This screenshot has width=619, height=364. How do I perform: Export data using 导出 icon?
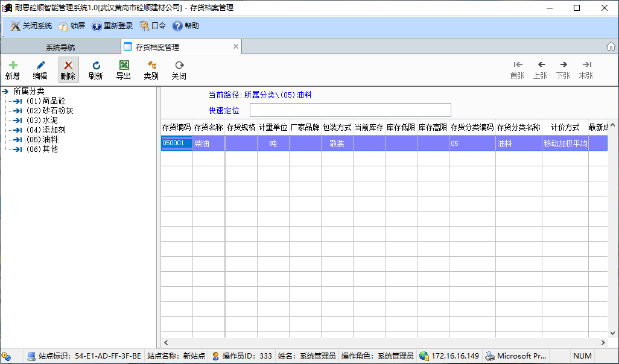pos(123,65)
